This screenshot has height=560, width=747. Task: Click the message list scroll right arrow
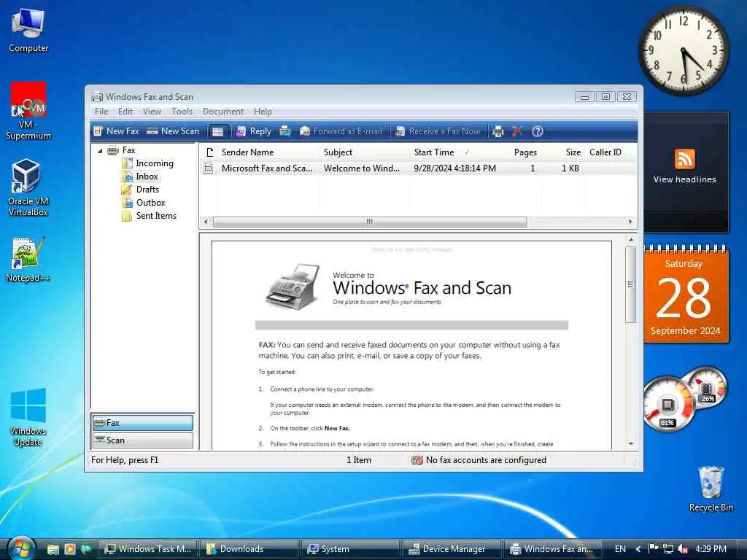631,222
